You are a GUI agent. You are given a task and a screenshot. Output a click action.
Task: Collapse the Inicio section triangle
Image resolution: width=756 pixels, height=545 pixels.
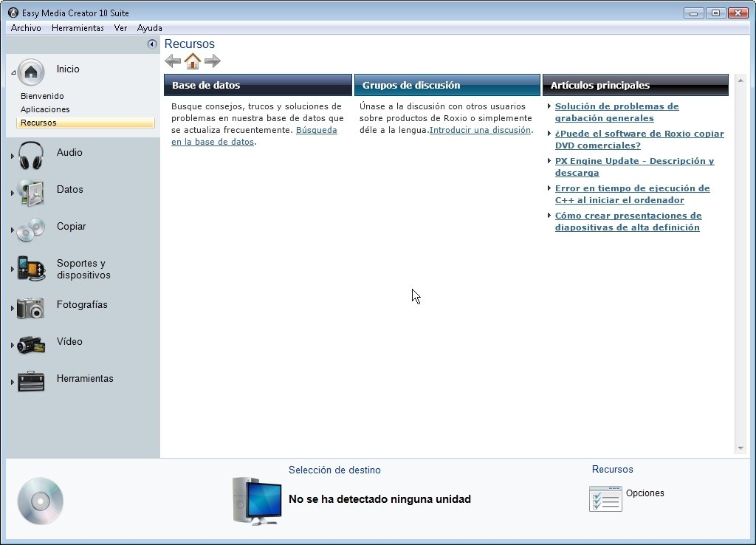click(13, 72)
